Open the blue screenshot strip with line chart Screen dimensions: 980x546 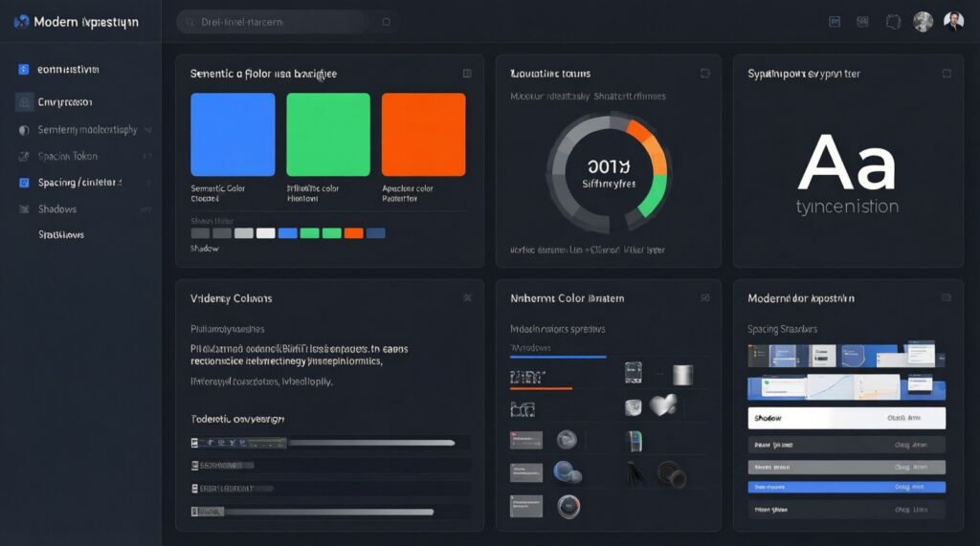[846, 387]
